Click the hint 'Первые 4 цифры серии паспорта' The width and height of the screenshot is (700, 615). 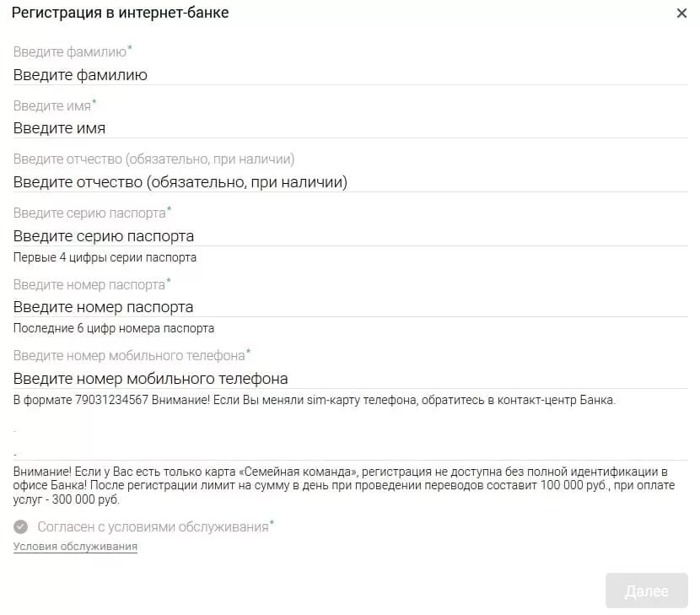pos(105,257)
